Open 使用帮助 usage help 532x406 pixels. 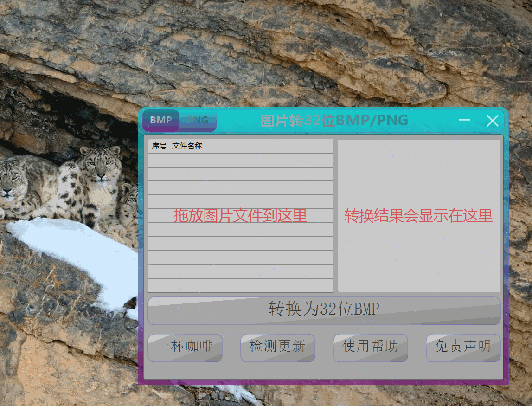click(x=371, y=348)
